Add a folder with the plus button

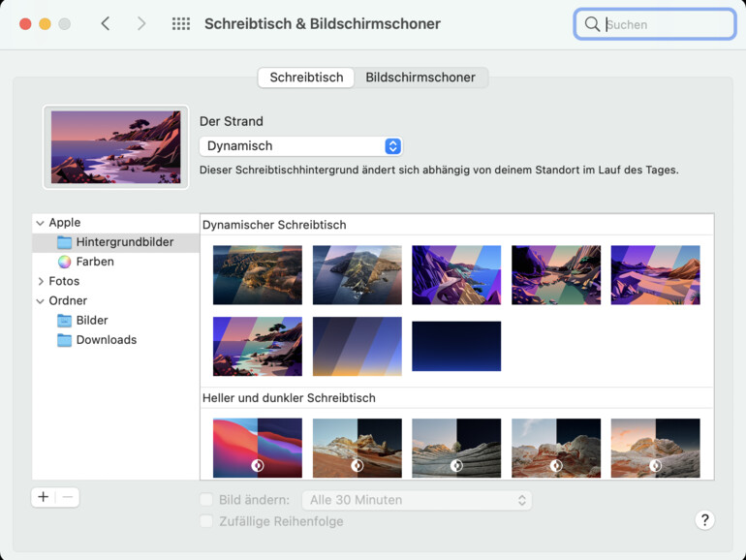pos(44,497)
